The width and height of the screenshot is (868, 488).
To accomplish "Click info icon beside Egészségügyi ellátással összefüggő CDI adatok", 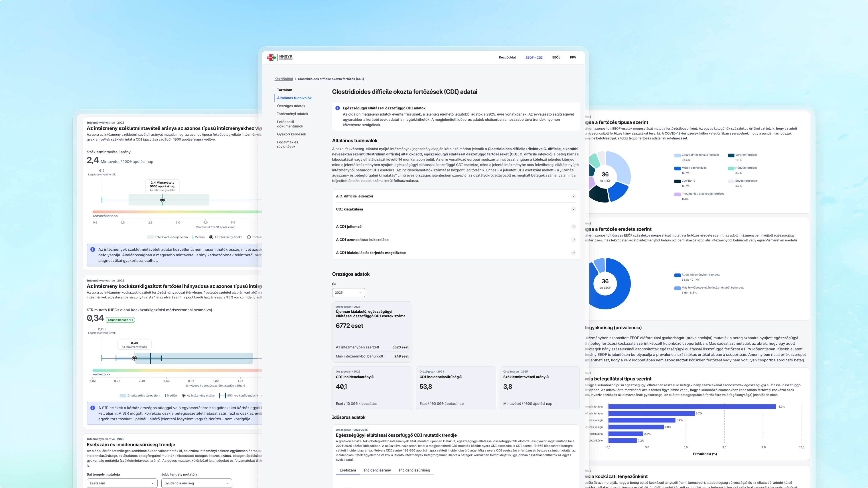I will coord(337,108).
